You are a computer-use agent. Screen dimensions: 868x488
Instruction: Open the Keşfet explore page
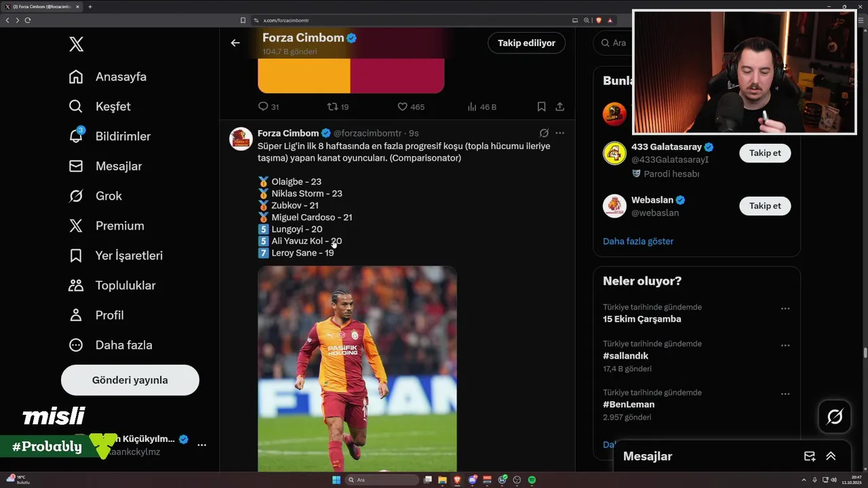(100, 106)
